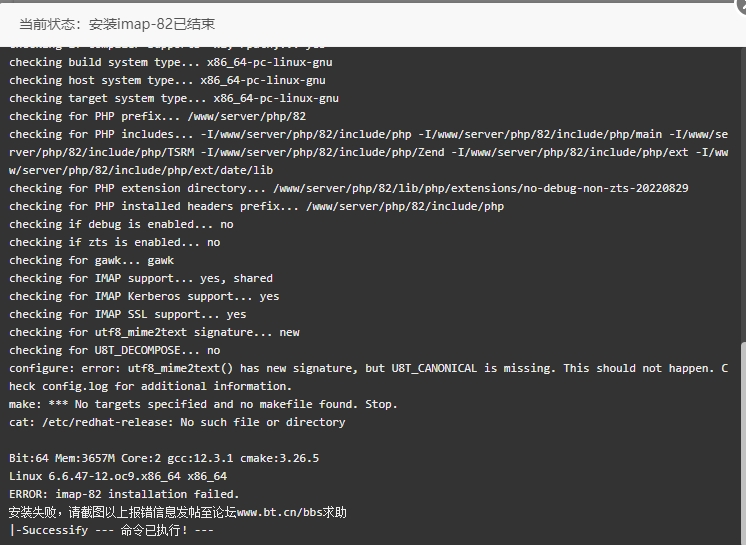
Task: Click the 'make: *** No targets specified' line
Action: pos(203,404)
